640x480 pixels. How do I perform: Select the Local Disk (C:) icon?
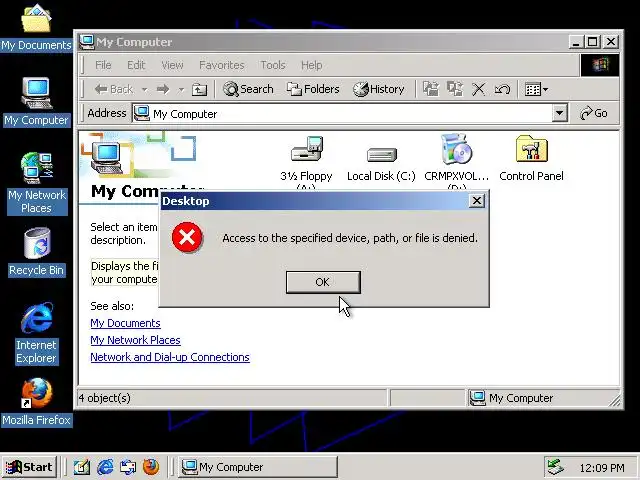(381, 164)
